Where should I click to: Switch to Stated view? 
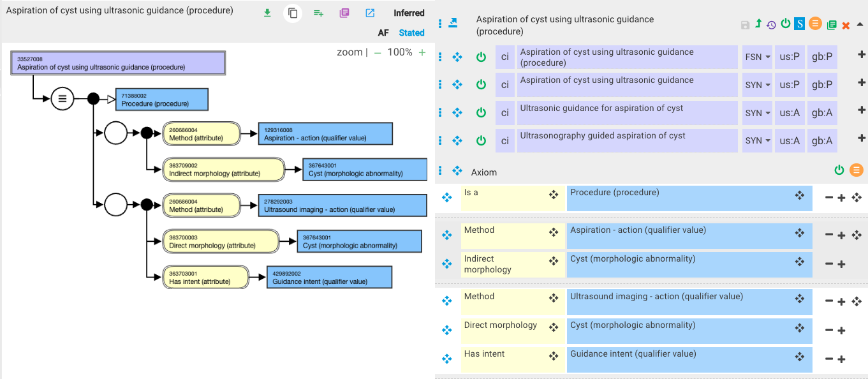(x=411, y=33)
